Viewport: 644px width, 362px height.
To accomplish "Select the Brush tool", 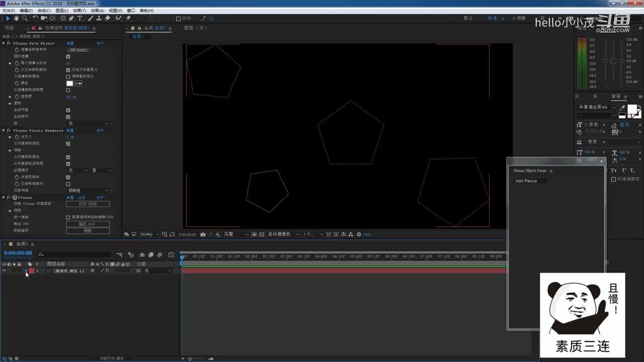I will [91, 18].
